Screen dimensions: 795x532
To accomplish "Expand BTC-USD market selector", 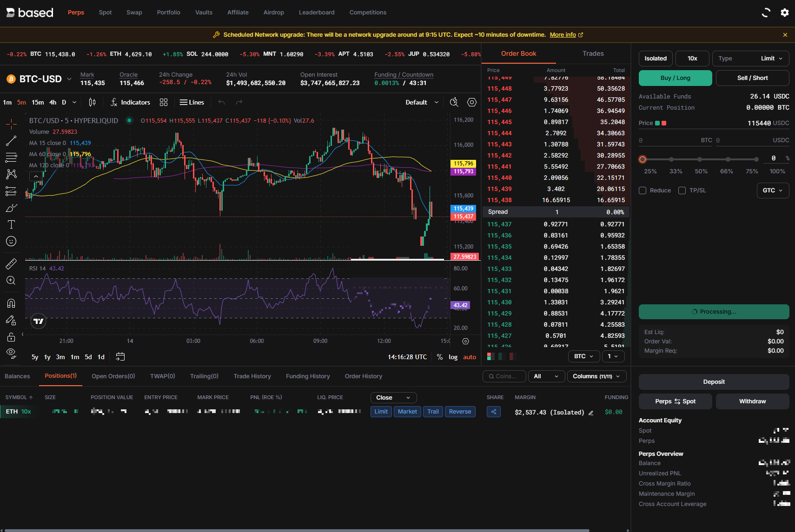I will coord(69,79).
